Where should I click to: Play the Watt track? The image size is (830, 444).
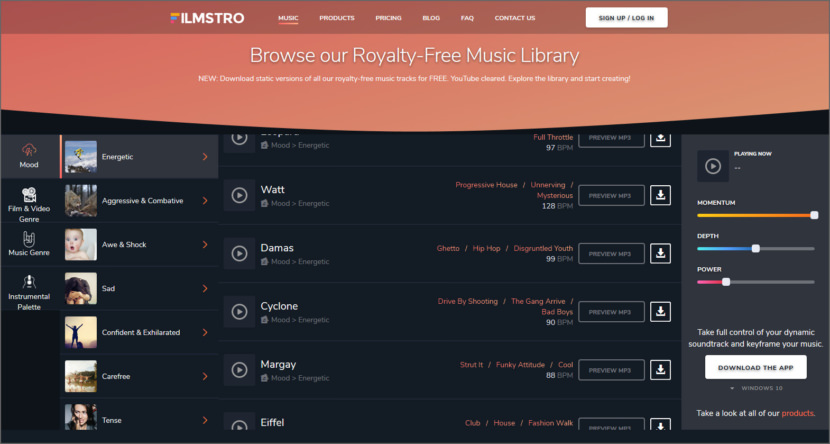[x=239, y=195]
